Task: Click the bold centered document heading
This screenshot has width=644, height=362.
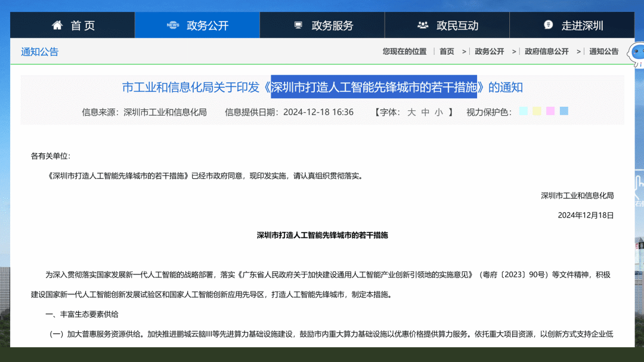Action: (323, 236)
